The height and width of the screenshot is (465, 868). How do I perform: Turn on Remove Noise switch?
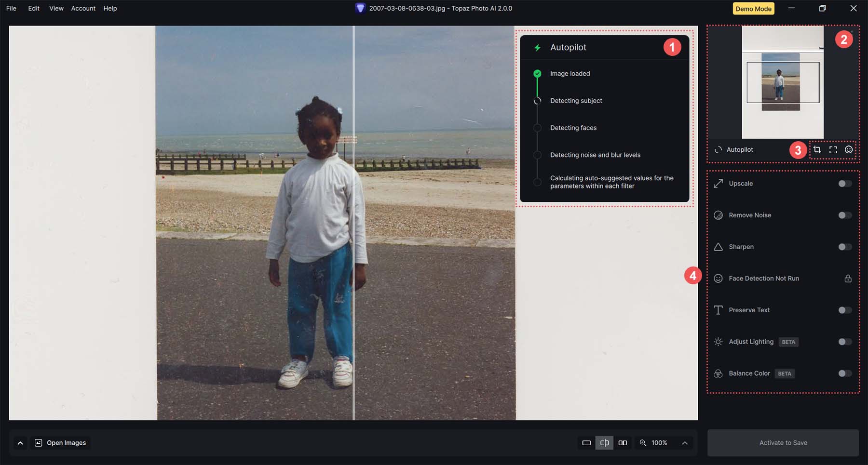[845, 215]
